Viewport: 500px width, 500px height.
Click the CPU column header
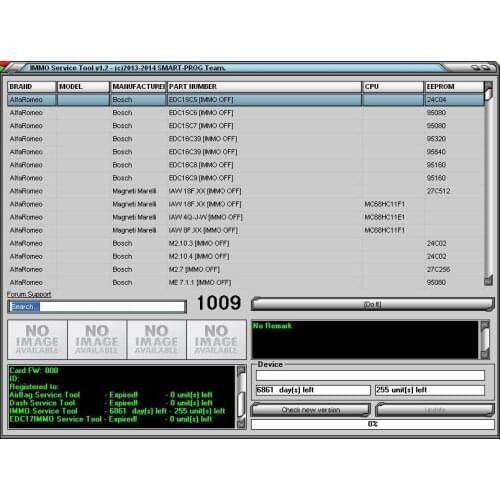(x=393, y=87)
